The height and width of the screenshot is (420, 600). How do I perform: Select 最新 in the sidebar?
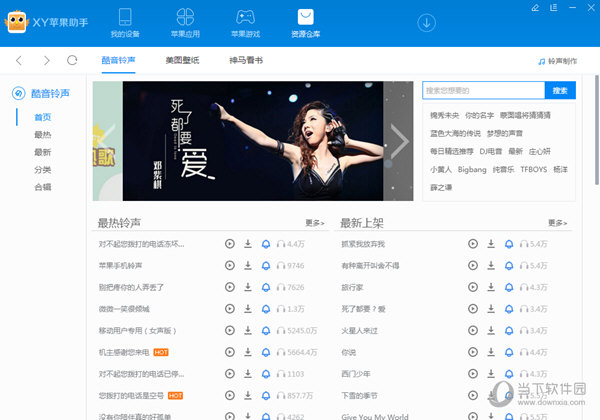click(x=42, y=152)
